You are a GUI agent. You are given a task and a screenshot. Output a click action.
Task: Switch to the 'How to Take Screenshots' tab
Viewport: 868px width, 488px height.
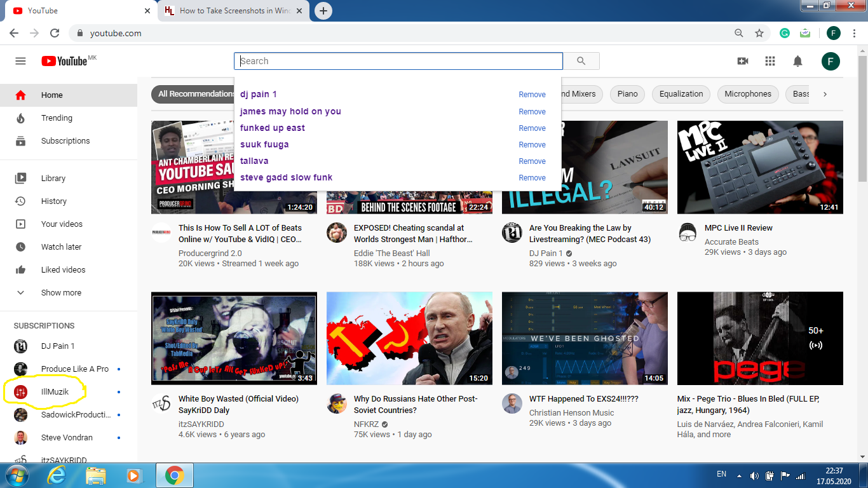click(234, 11)
